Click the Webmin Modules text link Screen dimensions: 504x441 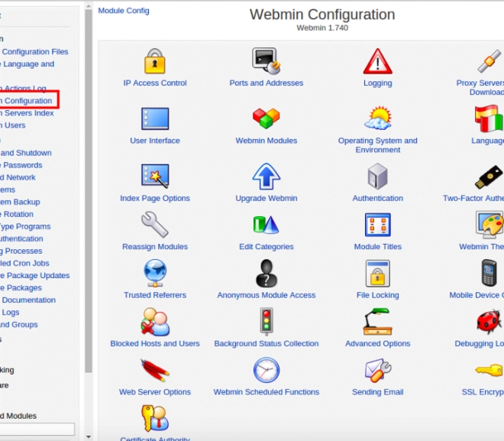(267, 141)
